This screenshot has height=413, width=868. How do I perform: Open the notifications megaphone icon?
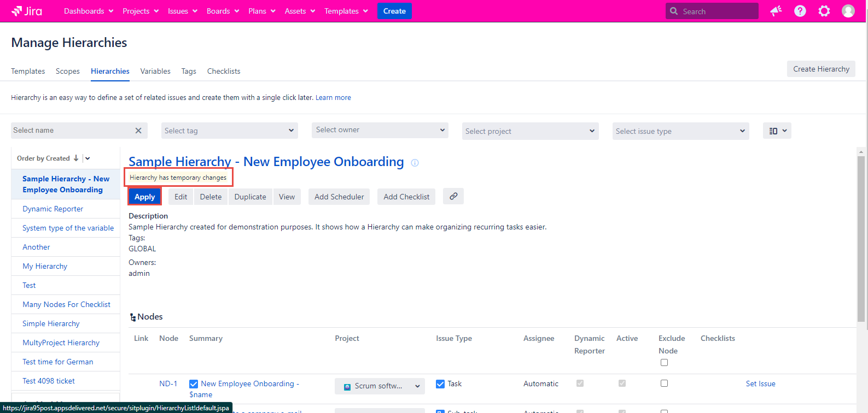pyautogui.click(x=776, y=11)
